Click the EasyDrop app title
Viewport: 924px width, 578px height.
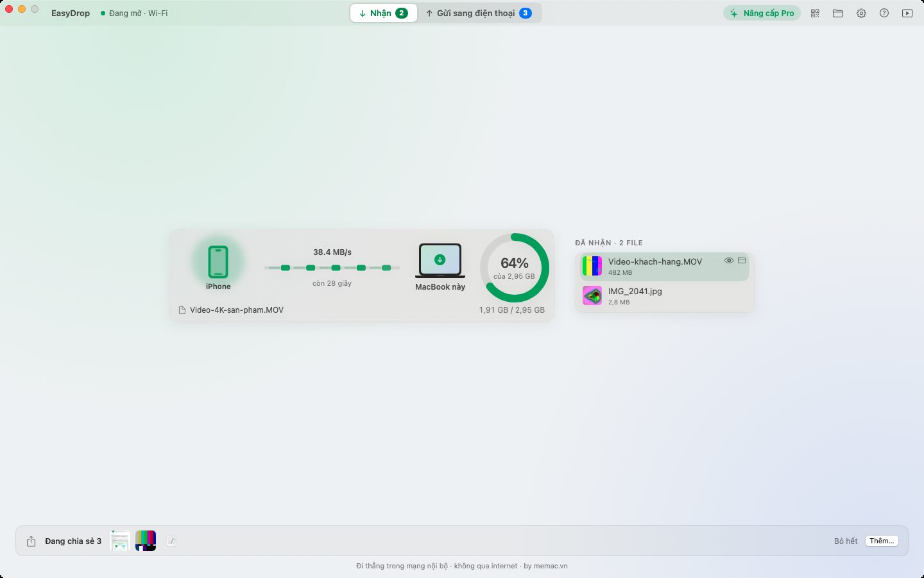71,13
